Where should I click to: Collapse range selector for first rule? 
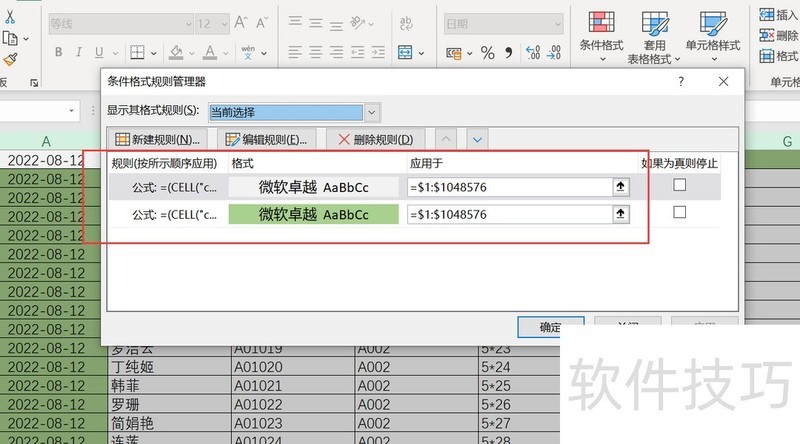point(620,186)
